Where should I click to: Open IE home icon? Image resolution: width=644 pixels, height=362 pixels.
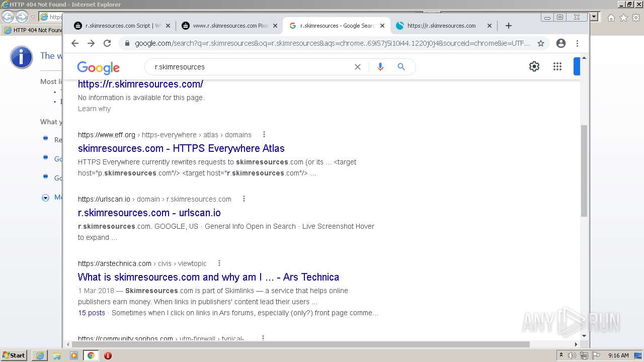(611, 18)
